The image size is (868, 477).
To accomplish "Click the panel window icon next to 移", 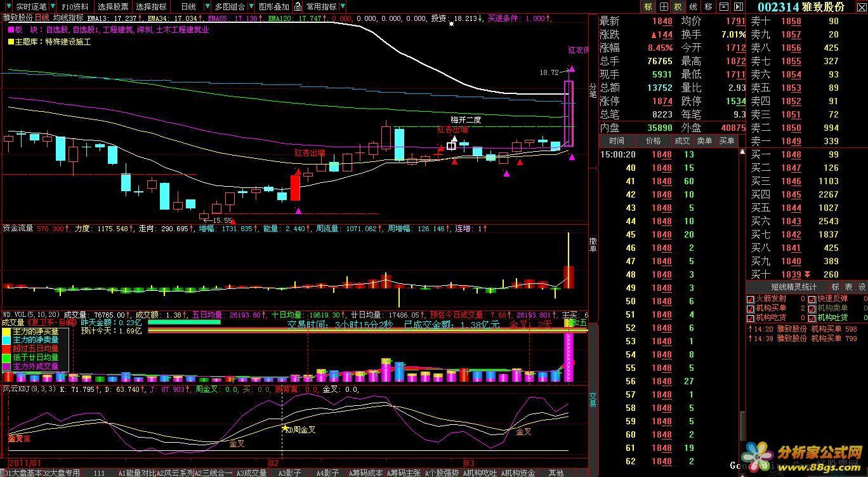I will tap(723, 6).
